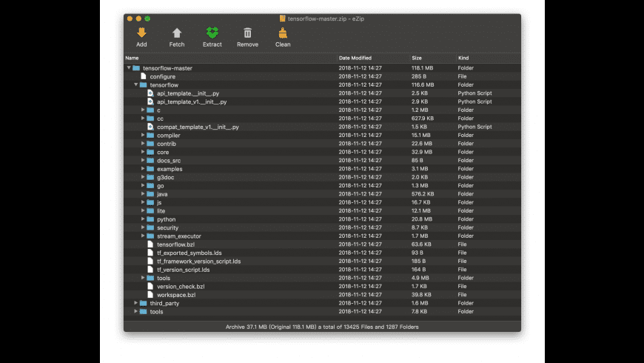
Task: Click the contrib folder icon
Action: [x=150, y=144]
